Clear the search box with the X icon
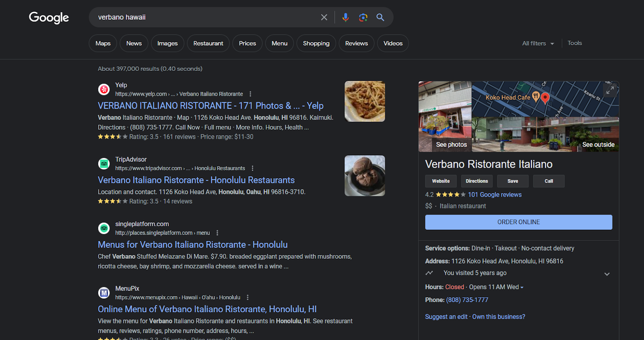This screenshot has width=644, height=340. [x=324, y=17]
